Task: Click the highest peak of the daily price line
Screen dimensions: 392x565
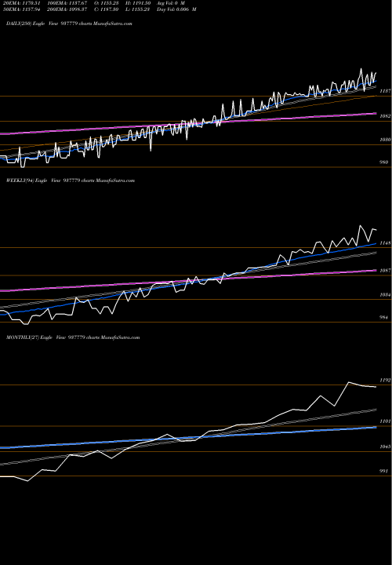Action: point(361,68)
